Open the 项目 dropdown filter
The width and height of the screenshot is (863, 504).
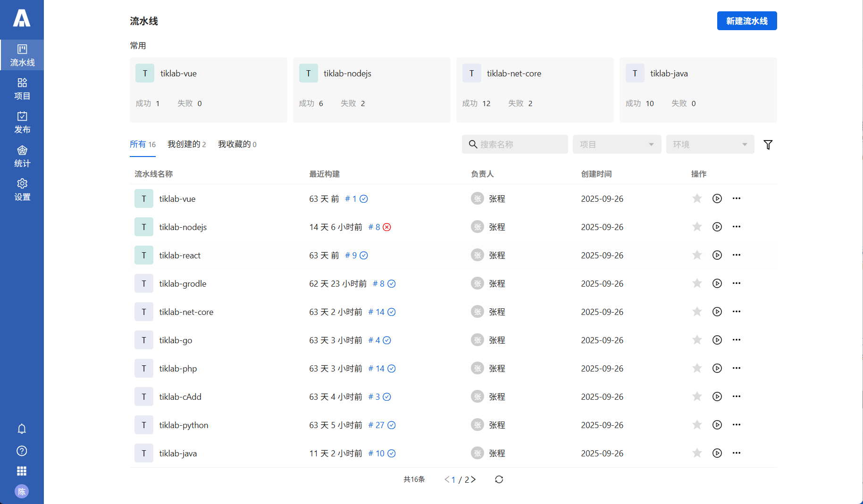(617, 144)
